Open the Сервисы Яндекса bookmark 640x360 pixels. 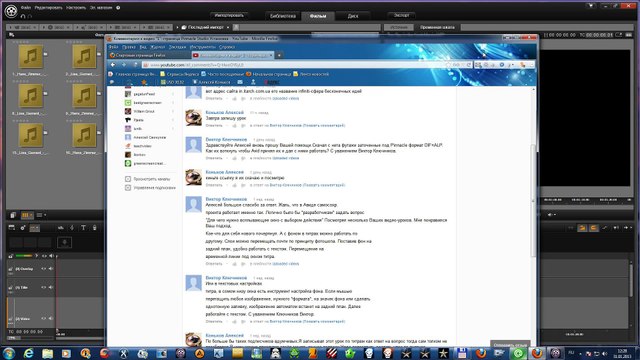(x=179, y=74)
